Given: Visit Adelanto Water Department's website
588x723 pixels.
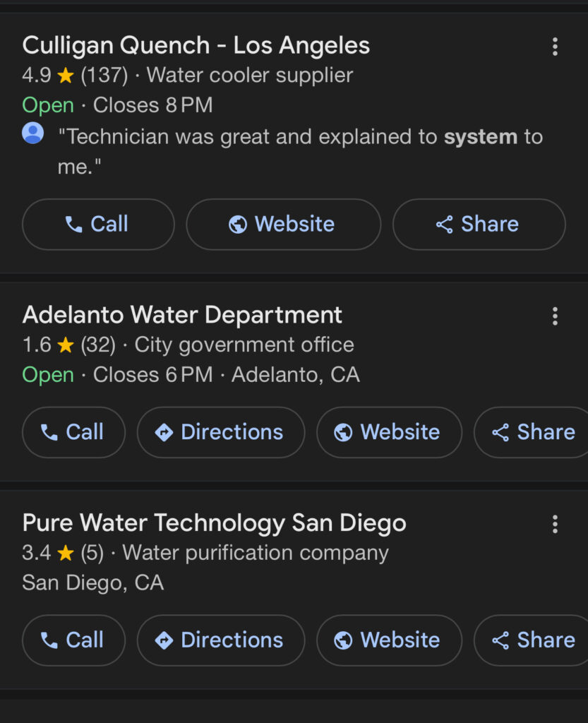Looking at the screenshot, I should click(389, 432).
